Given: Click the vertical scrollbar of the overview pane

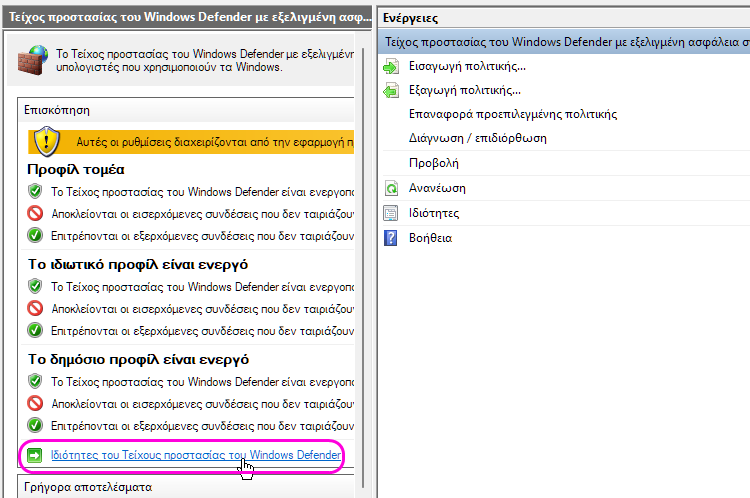Looking at the screenshot, I should 363,268.
